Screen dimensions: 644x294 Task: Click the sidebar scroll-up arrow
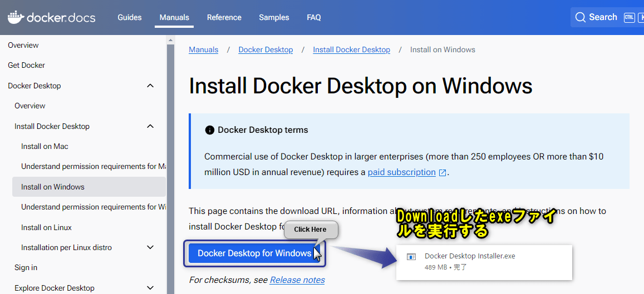171,40
